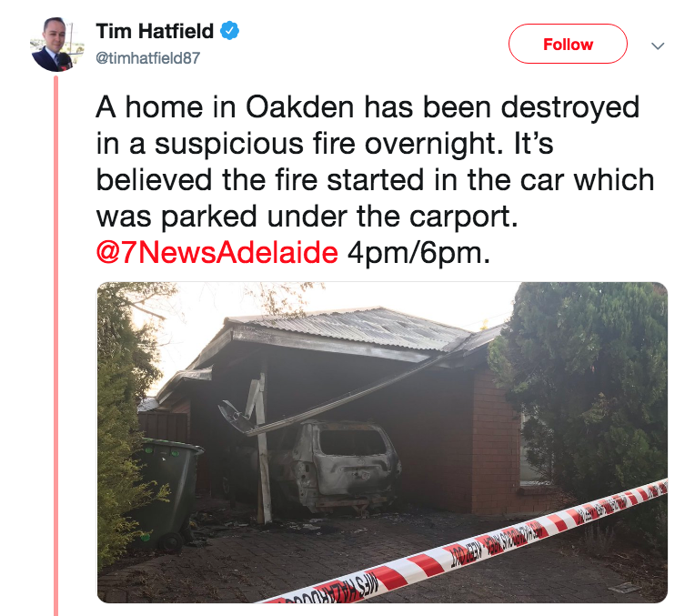The width and height of the screenshot is (695, 616).
Task: Click the collapsed carport post in photo
Action: pos(262,448)
